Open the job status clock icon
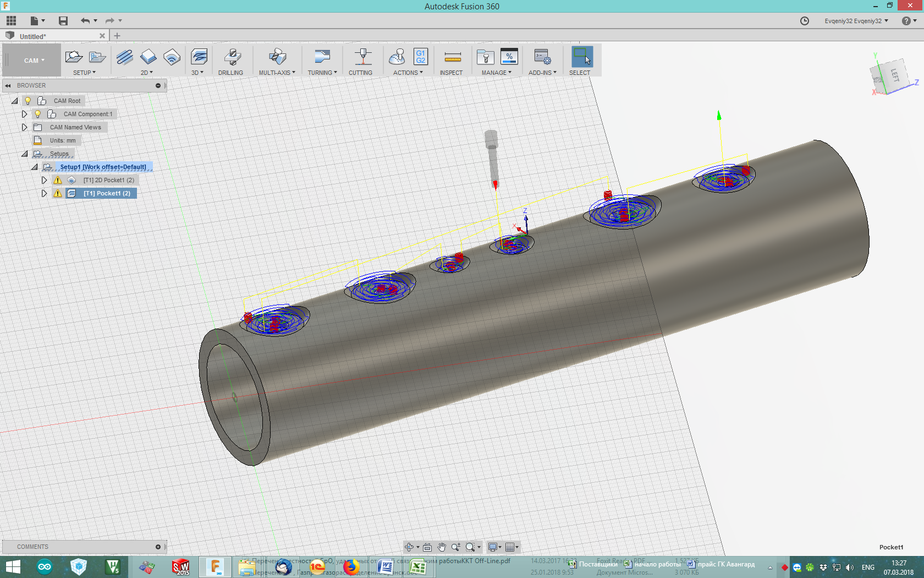 (804, 21)
